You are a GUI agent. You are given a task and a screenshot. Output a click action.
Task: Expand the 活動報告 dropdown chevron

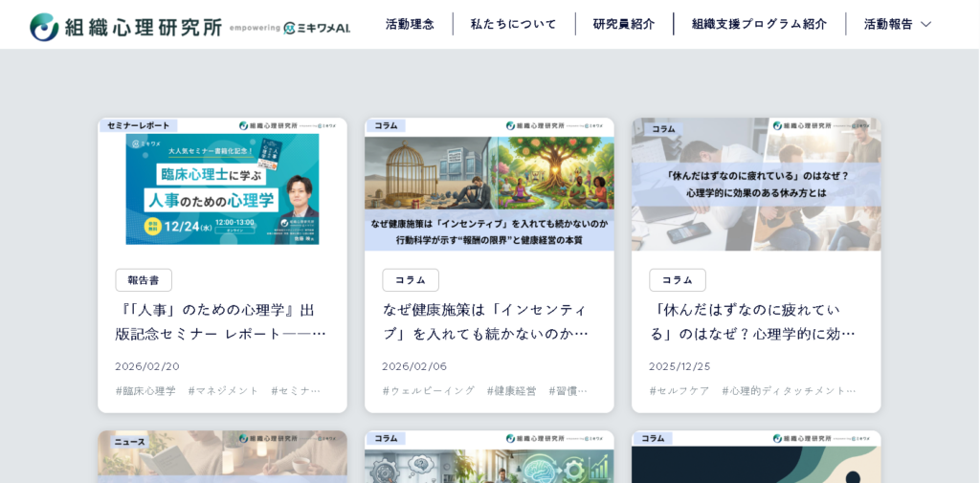[x=925, y=24]
